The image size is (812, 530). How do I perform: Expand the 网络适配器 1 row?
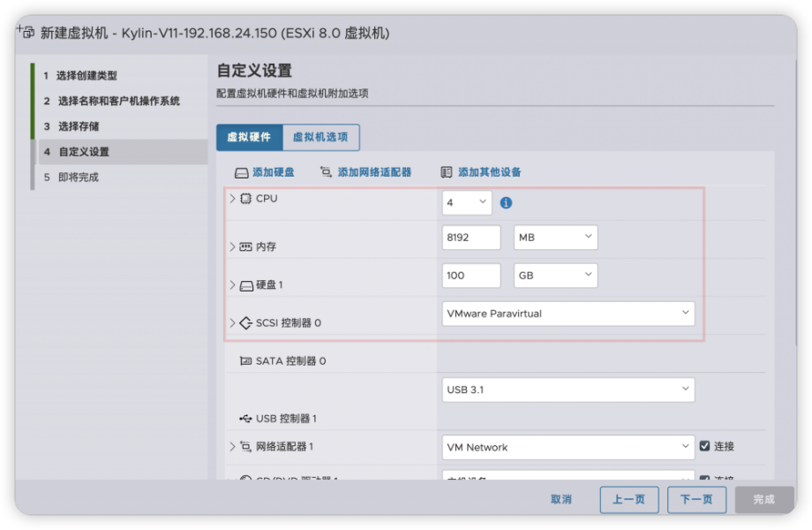(232, 446)
